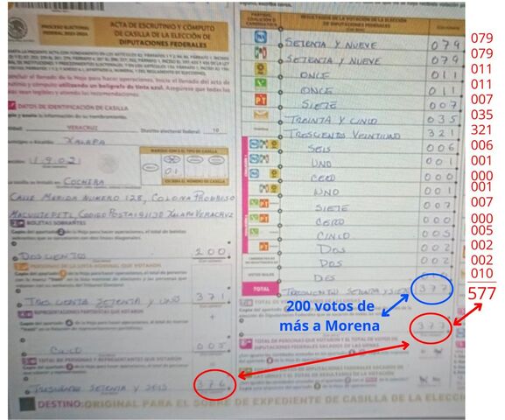Click the handwritten 'Trescientos veintiuno'

(341, 135)
